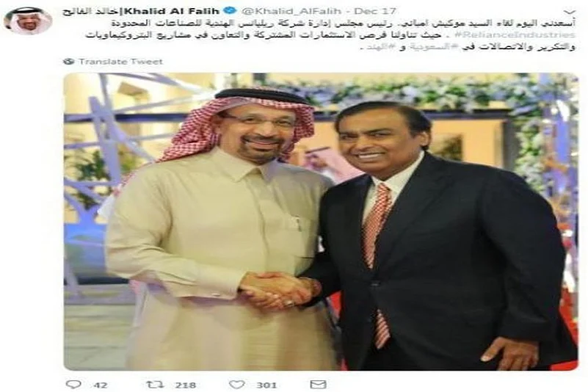Open the #RelianceIndustries hashtag
The height and width of the screenshot is (392, 588).
click(514, 35)
